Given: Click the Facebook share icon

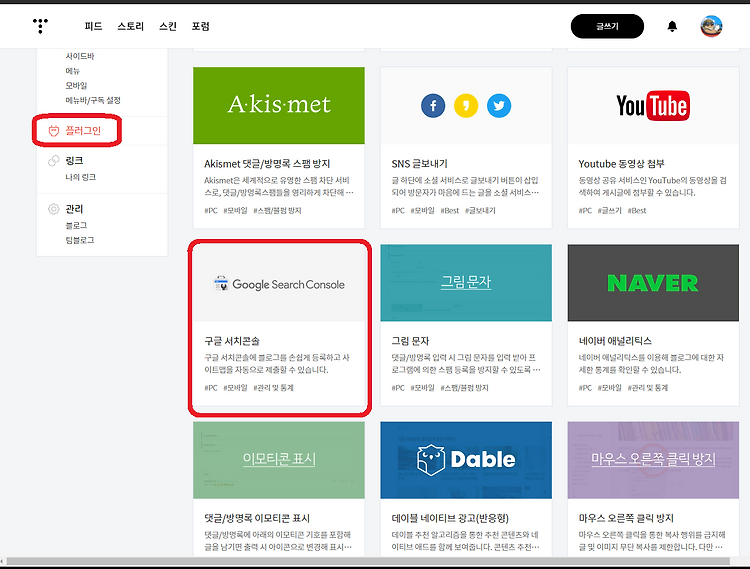Looking at the screenshot, I should click(433, 106).
